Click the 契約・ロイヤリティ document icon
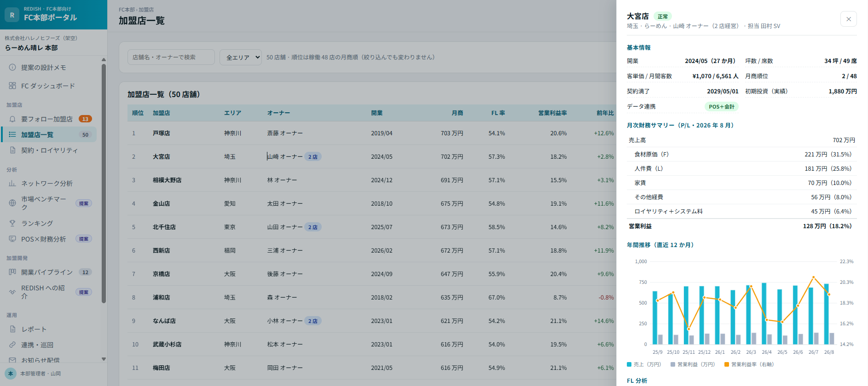 coord(12,150)
